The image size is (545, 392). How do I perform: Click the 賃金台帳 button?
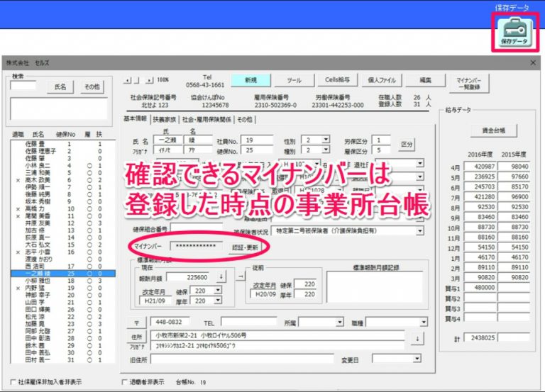(494, 130)
